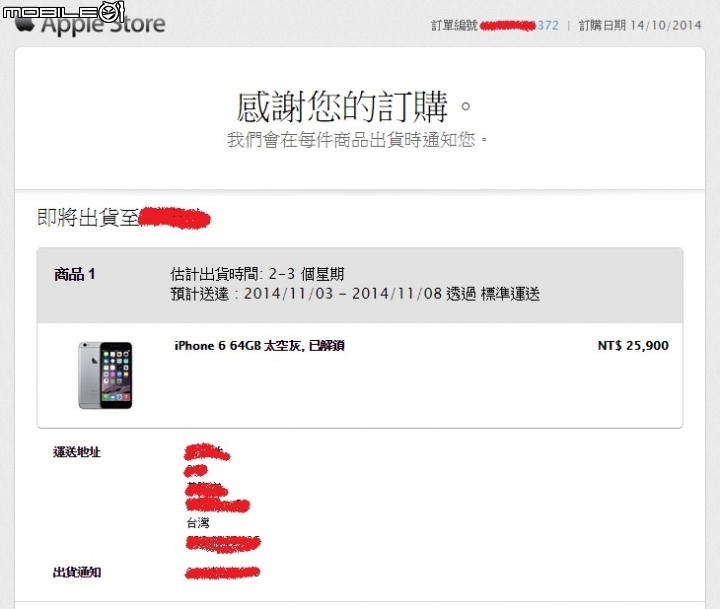Select the iPhone 6 64GB 太空灰 product title
The height and width of the screenshot is (609, 720).
click(259, 345)
